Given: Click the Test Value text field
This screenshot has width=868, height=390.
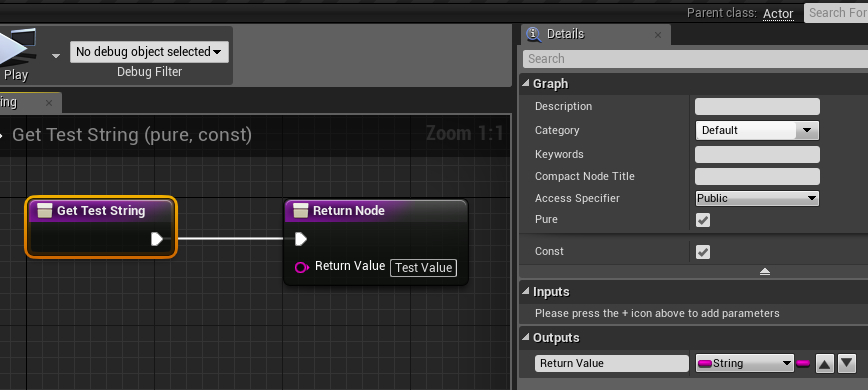Looking at the screenshot, I should 423,268.
